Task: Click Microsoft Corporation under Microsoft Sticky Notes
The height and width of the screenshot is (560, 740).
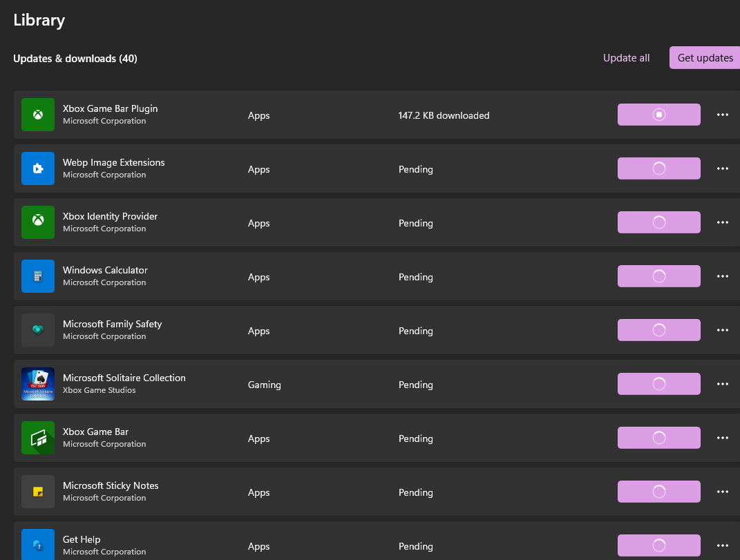Action: 104,498
